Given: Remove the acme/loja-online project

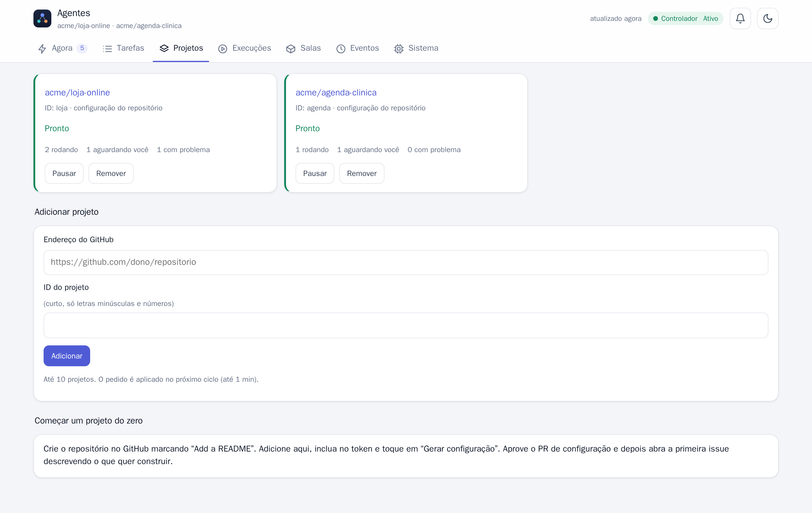Looking at the screenshot, I should click(111, 174).
